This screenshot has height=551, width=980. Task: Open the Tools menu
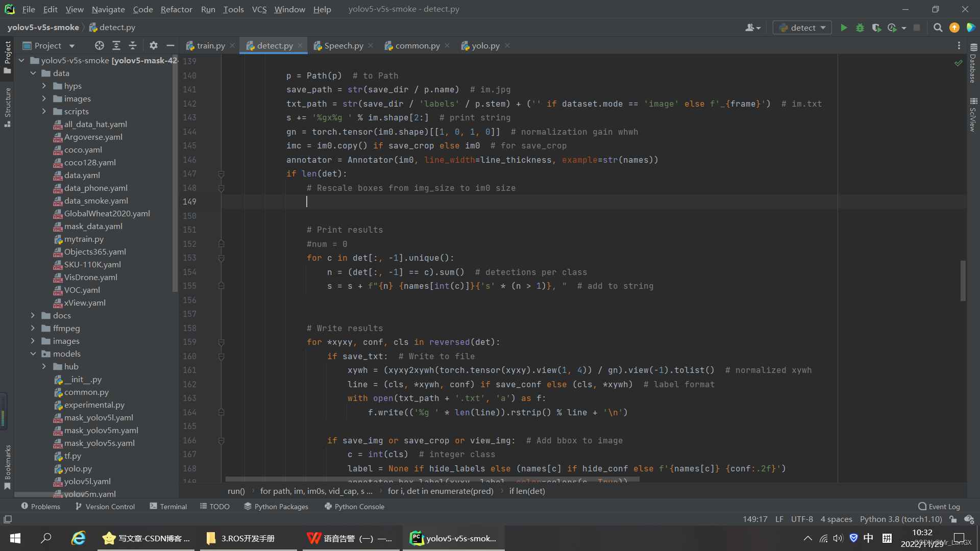point(233,9)
